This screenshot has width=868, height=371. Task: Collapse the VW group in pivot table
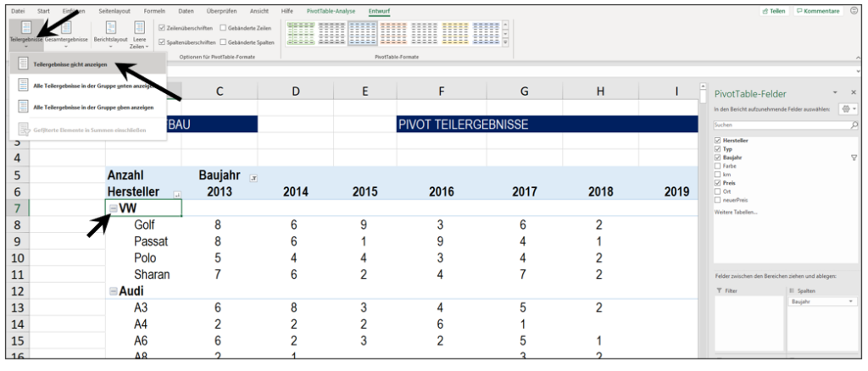click(114, 209)
